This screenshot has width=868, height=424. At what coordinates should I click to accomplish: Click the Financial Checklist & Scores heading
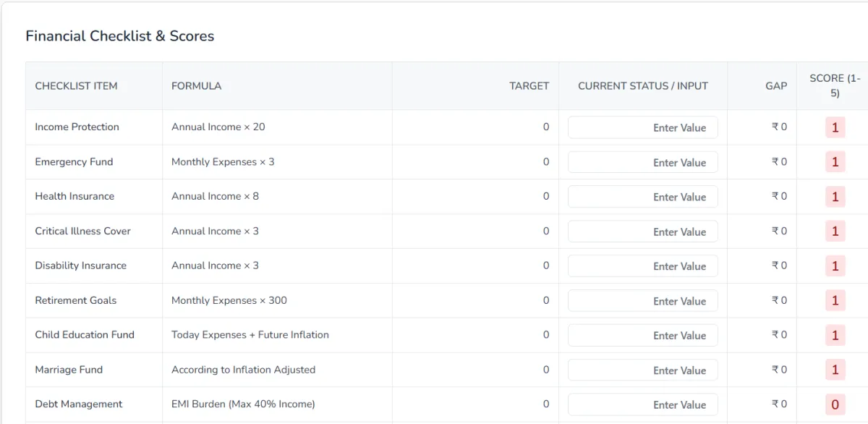click(120, 36)
